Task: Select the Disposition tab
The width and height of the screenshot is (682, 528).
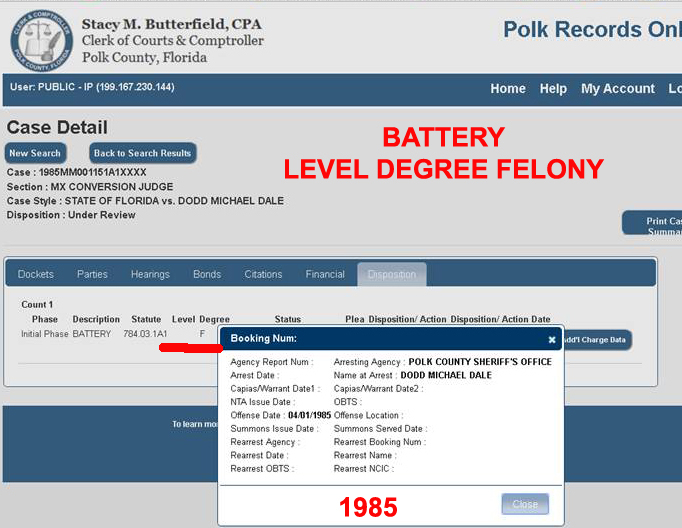Action: [x=392, y=274]
